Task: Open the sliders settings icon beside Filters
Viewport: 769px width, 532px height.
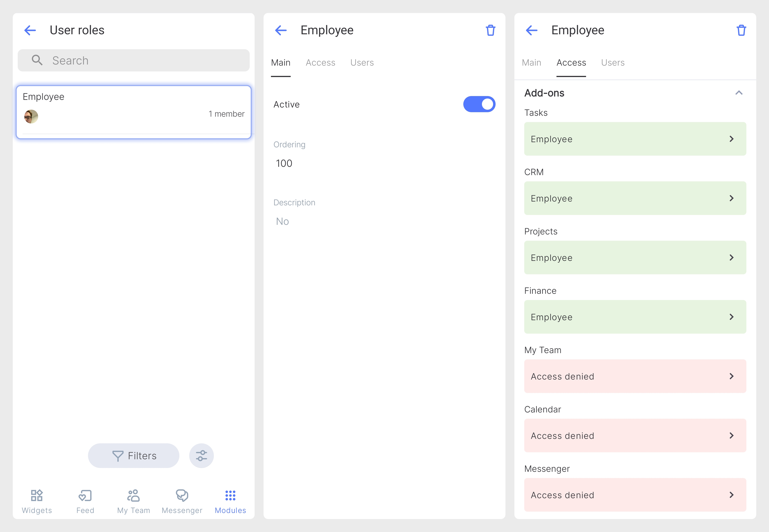Action: [201, 456]
